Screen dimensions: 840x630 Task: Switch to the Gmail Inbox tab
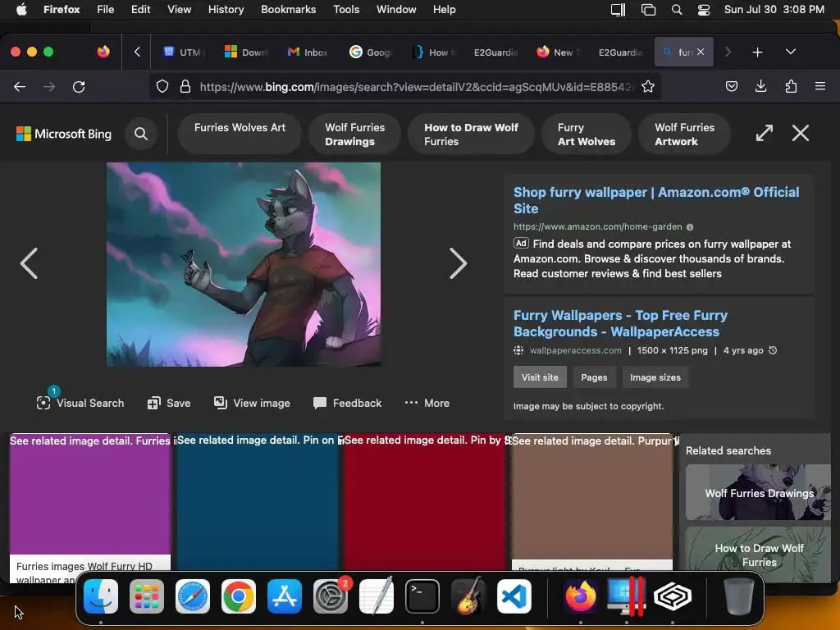pyautogui.click(x=308, y=52)
